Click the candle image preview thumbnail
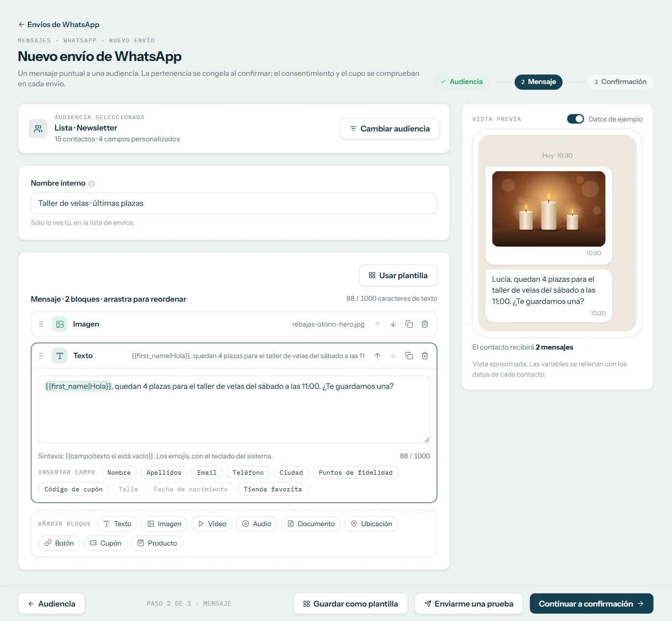Viewport: 672px width, 621px height. pyautogui.click(x=548, y=209)
